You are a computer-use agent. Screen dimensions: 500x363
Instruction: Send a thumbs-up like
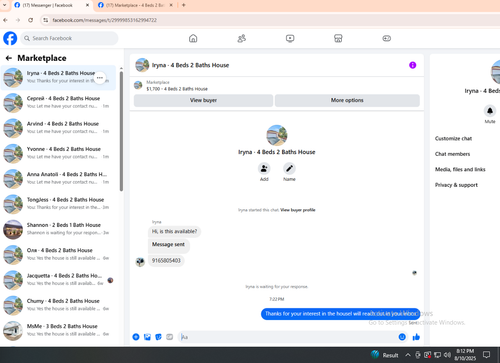(x=416, y=337)
